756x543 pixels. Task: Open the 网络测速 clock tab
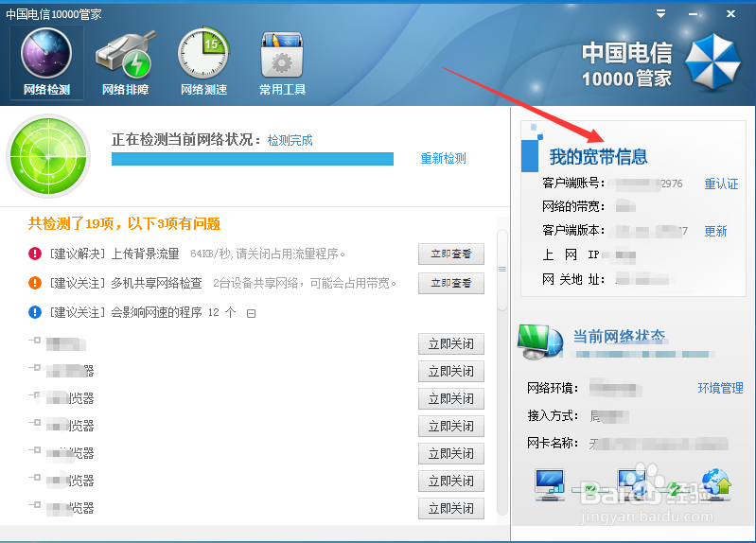coord(203,62)
